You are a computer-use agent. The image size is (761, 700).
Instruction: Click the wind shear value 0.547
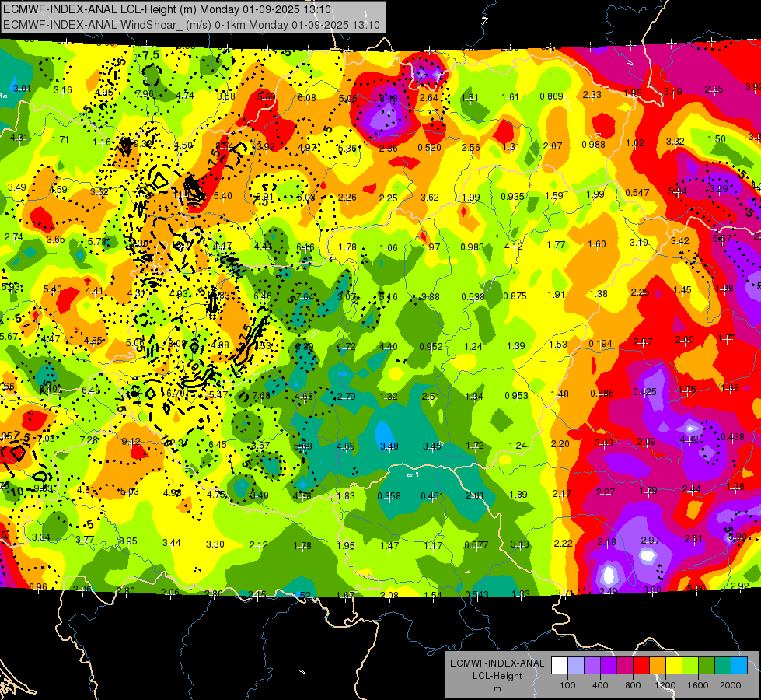tap(637, 193)
